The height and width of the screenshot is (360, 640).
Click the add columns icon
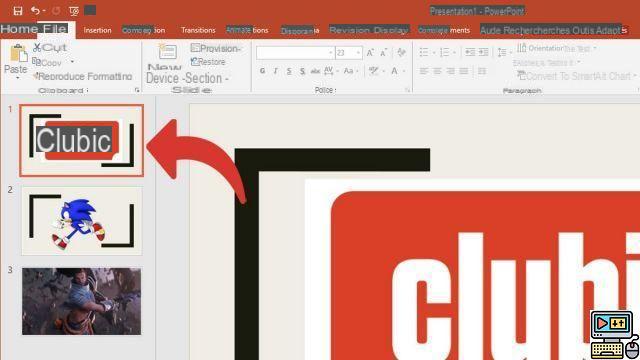482,71
